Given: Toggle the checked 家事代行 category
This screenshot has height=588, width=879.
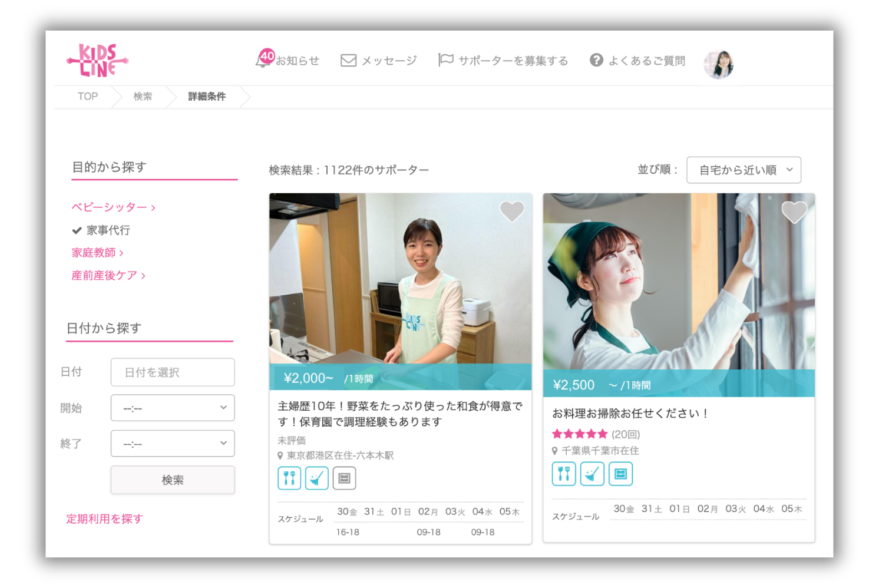Looking at the screenshot, I should pyautogui.click(x=101, y=230).
